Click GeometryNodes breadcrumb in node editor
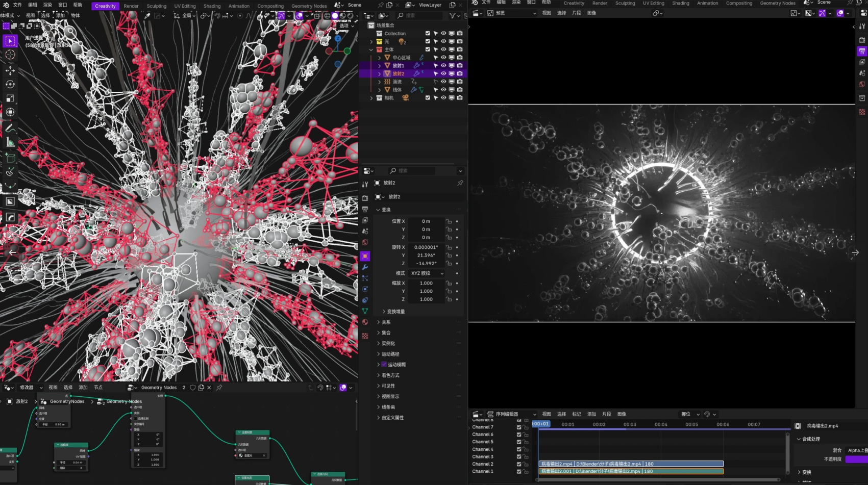 [67, 401]
